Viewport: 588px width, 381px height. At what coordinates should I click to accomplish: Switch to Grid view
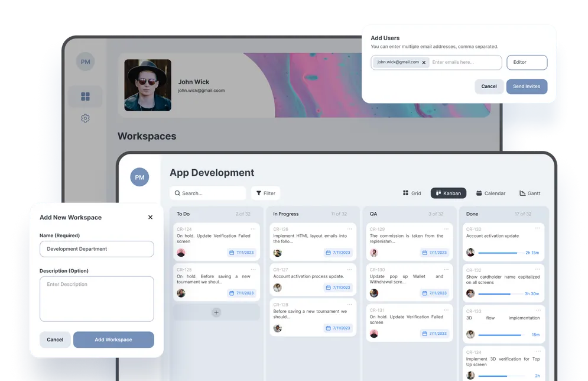pos(412,193)
